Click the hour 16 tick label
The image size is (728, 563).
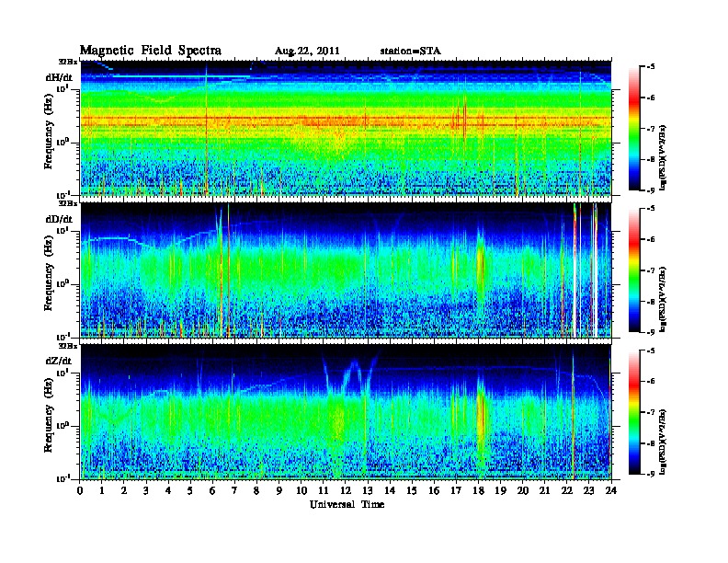click(x=434, y=490)
